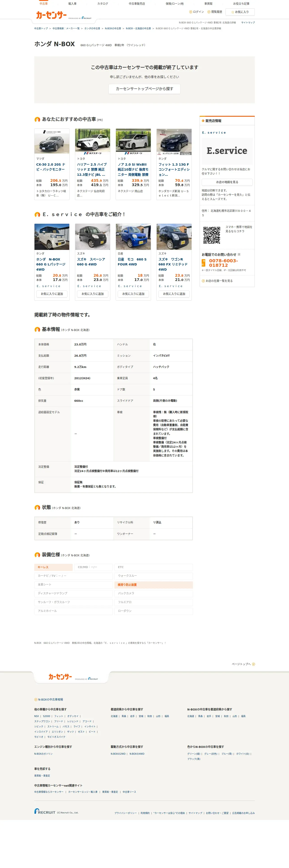The image size is (289, 868).
Task: Open the フリード footer link
Action: (59, 722)
